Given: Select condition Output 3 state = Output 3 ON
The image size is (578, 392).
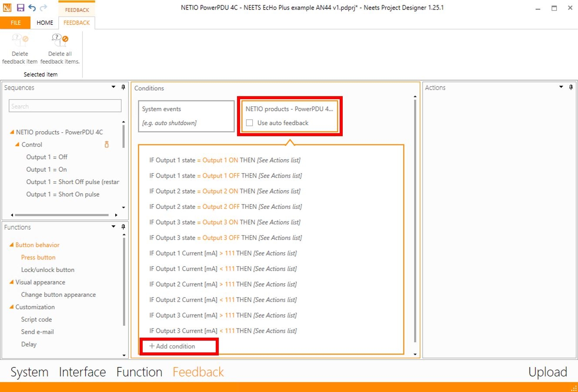Looking at the screenshot, I should [225, 222].
